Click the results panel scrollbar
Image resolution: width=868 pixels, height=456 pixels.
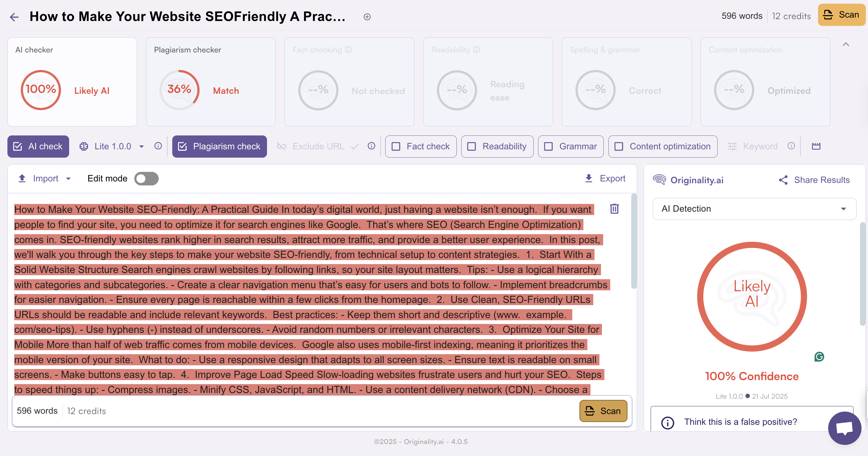click(862, 274)
